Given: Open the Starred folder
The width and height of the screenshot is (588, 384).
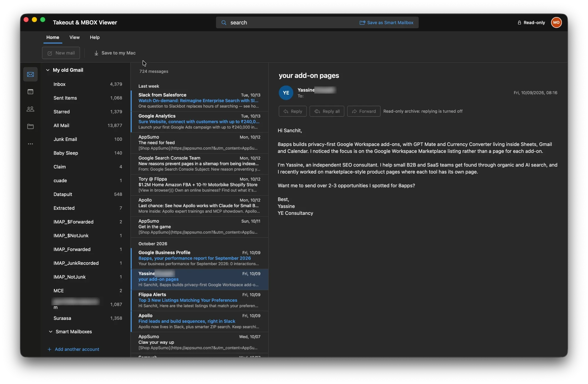Looking at the screenshot, I should tap(87, 112).
